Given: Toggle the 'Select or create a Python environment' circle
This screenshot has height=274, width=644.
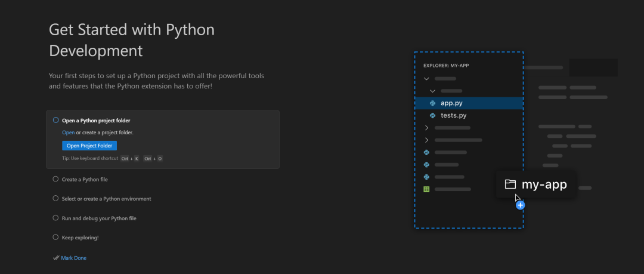Looking at the screenshot, I should click(56, 198).
